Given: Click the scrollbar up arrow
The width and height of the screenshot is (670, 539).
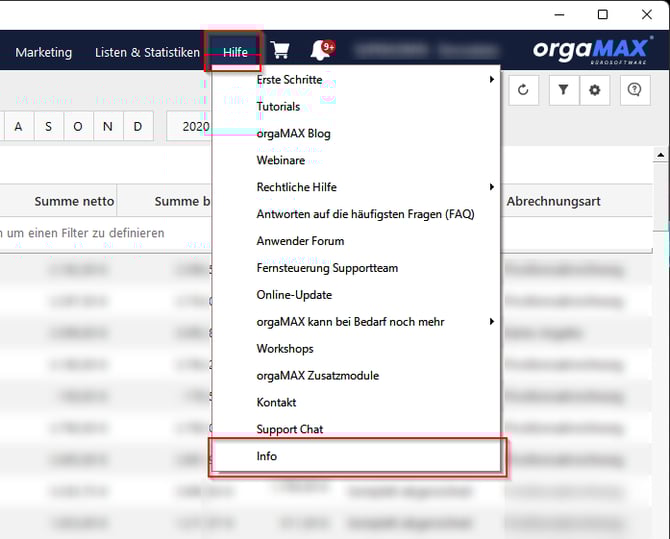Looking at the screenshot, I should coord(661,155).
